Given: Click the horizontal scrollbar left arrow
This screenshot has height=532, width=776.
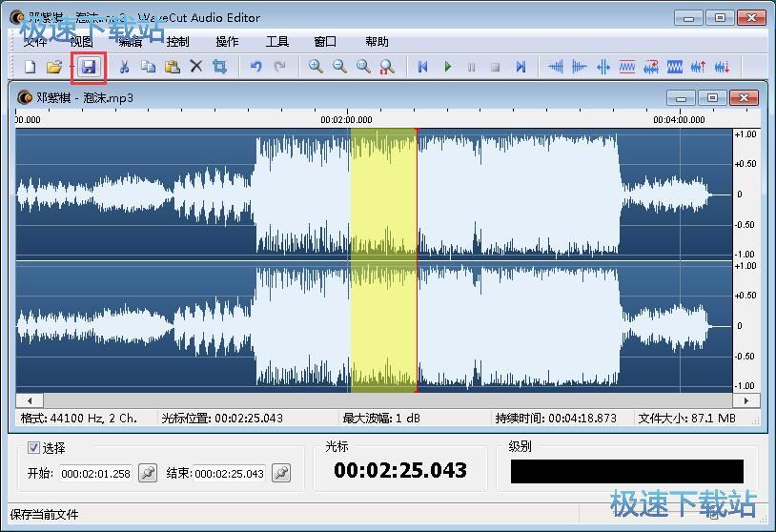Looking at the screenshot, I should [30, 400].
